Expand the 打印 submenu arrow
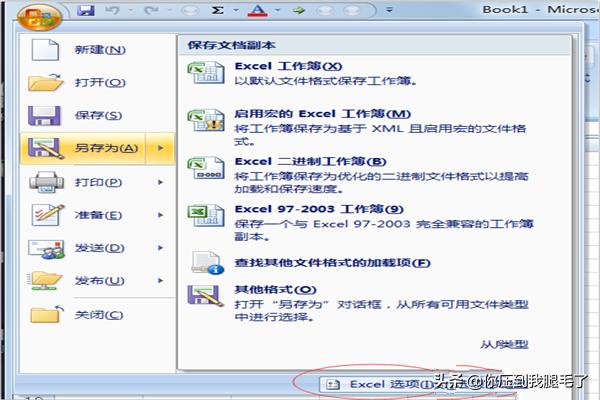 click(x=160, y=182)
